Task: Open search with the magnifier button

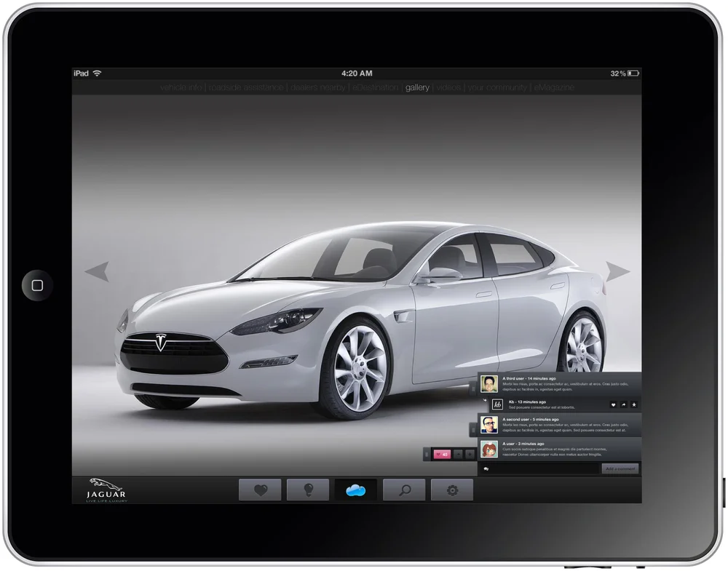Action: tap(404, 490)
